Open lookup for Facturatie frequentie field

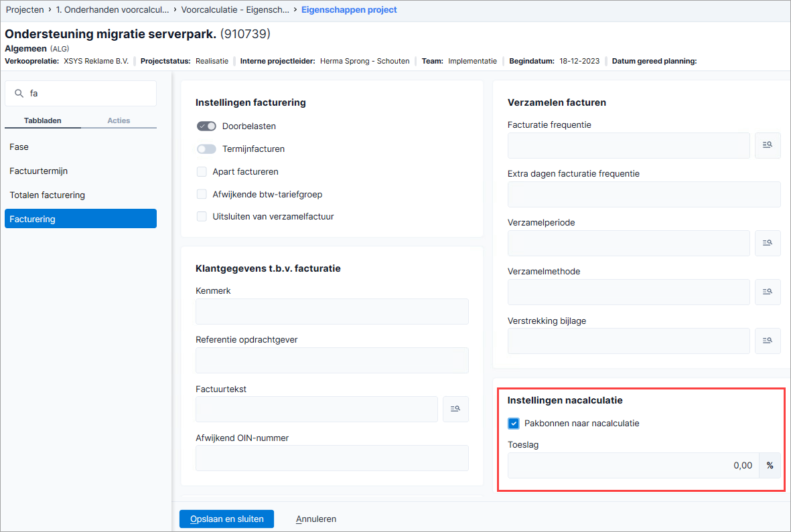click(x=768, y=145)
